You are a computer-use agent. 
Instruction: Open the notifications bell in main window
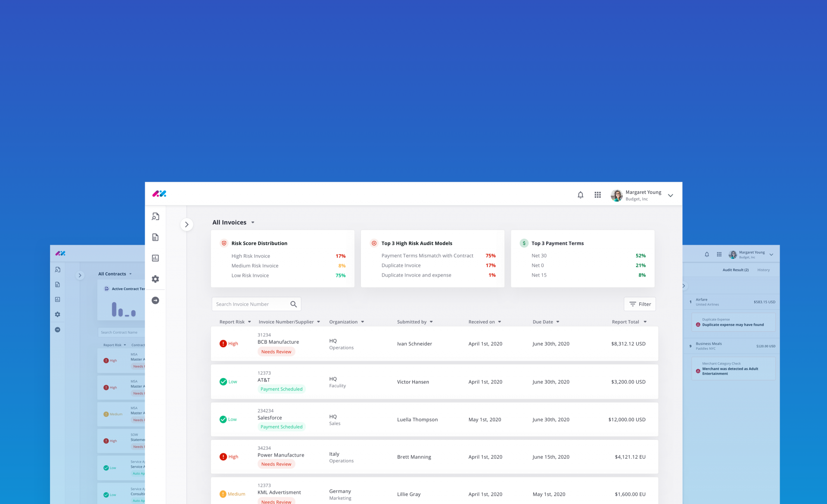(x=580, y=195)
